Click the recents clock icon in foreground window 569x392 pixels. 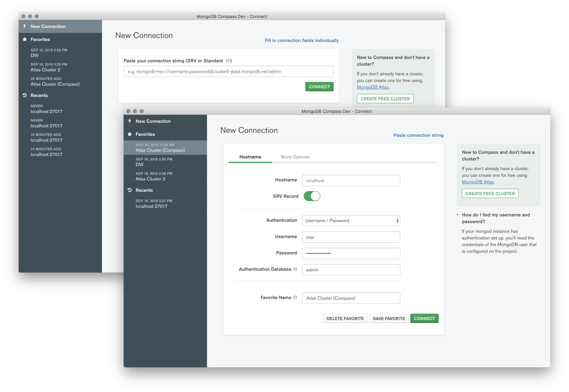pyautogui.click(x=130, y=190)
